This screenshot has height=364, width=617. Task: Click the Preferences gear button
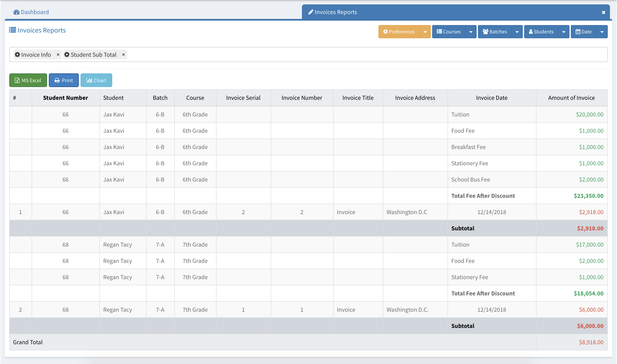pyautogui.click(x=399, y=32)
